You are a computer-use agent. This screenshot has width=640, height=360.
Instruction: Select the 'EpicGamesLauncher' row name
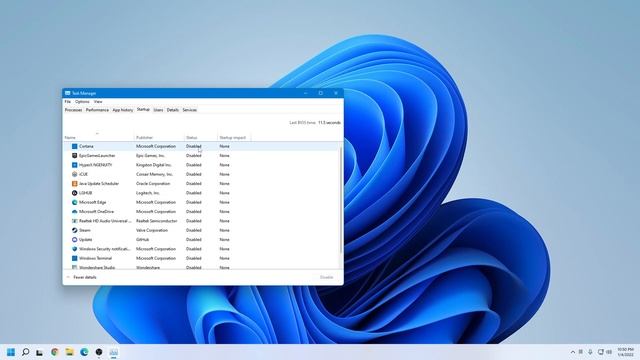pos(97,156)
